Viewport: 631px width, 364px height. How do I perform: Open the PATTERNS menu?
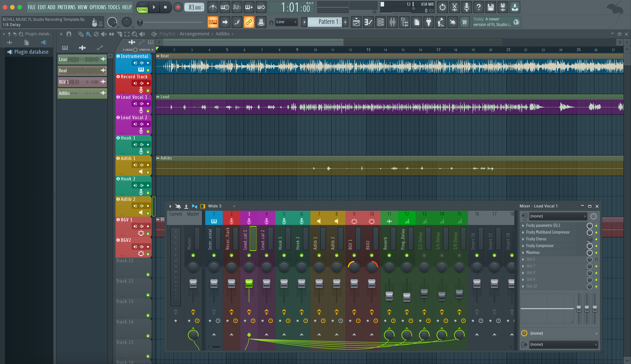tap(66, 7)
